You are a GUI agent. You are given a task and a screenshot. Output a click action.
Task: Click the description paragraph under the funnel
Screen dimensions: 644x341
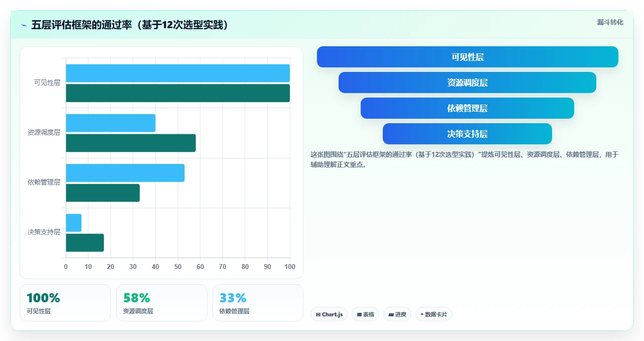(x=465, y=159)
